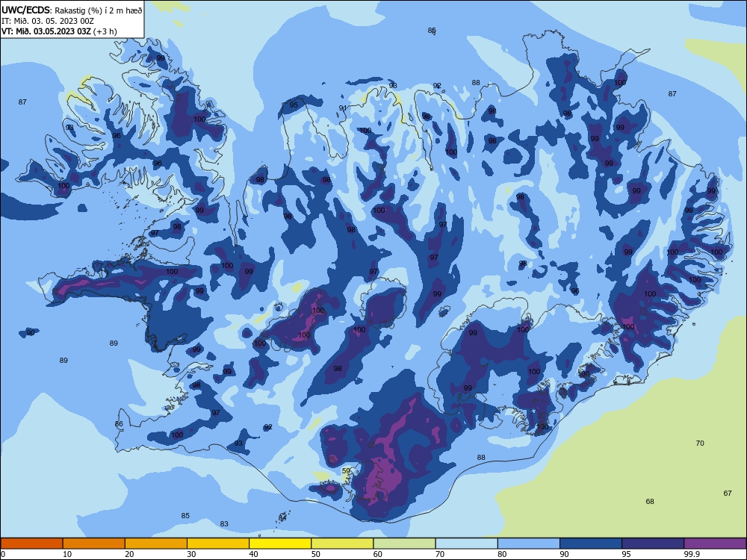Click the orange 10–20 legend swatch
This screenshot has height=560, width=747.
(x=94, y=544)
